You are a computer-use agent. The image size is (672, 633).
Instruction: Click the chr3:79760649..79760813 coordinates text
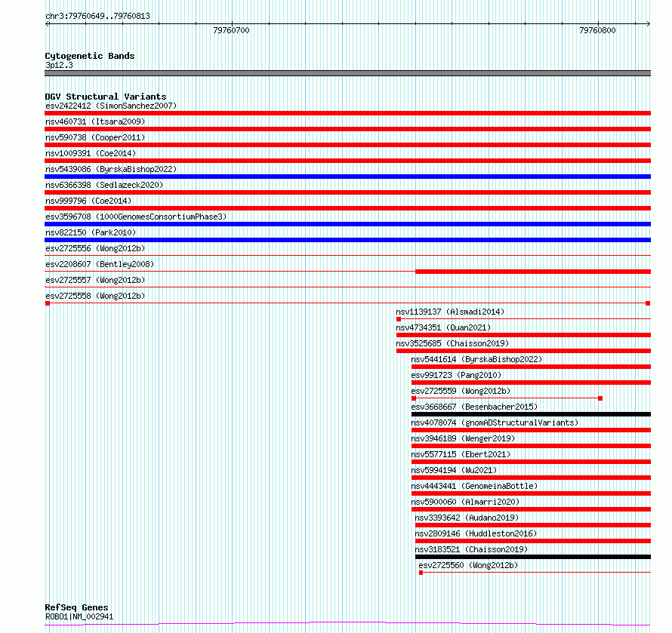pyautogui.click(x=97, y=17)
